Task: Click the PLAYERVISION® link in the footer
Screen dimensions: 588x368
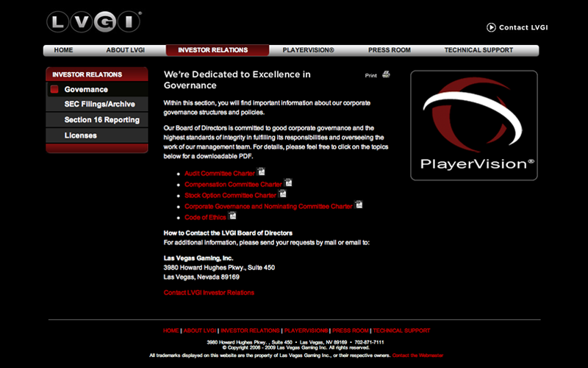Action: (306, 331)
